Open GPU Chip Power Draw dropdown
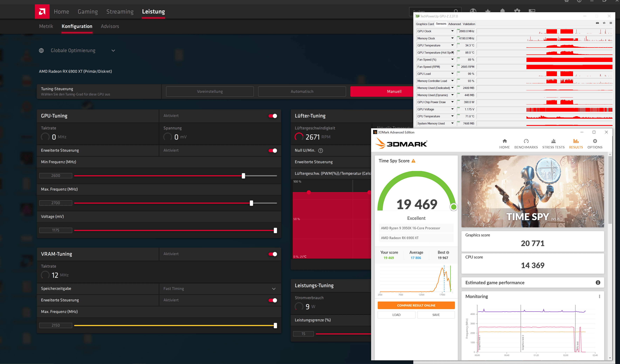 coord(452,102)
